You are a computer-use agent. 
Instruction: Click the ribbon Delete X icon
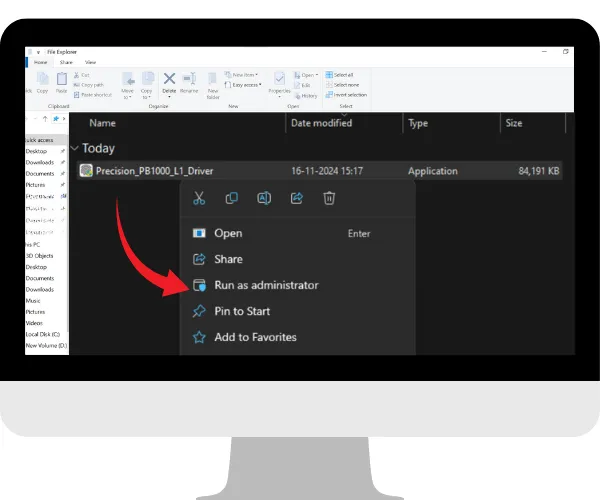pyautogui.click(x=169, y=79)
